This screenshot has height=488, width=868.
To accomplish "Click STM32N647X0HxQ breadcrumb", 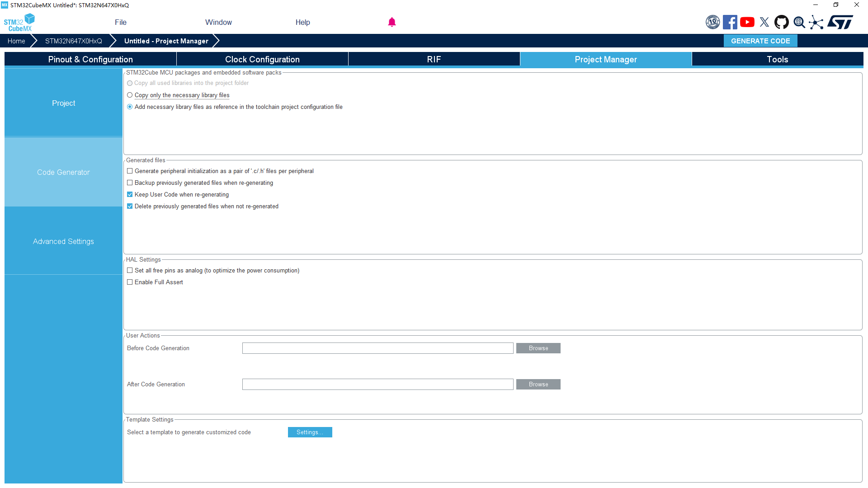I will point(73,41).
